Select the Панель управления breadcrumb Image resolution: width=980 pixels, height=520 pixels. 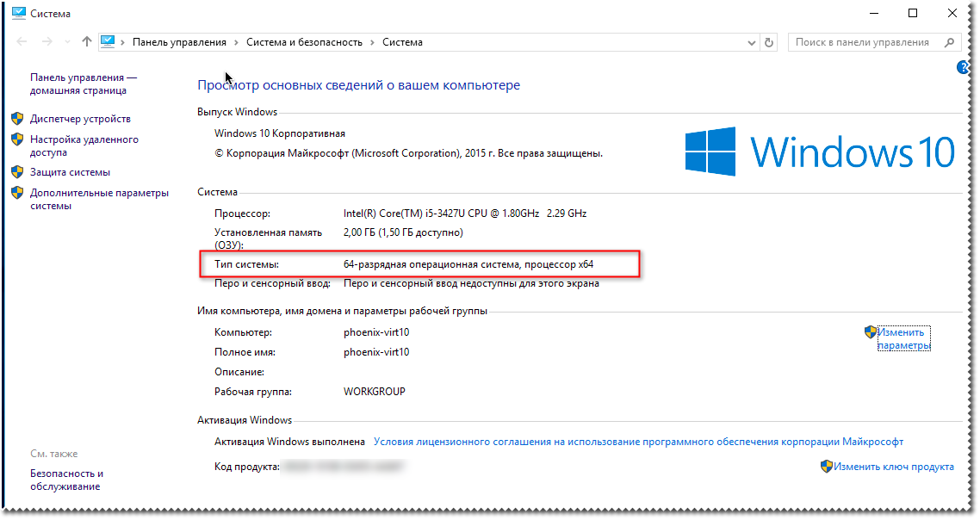[179, 42]
